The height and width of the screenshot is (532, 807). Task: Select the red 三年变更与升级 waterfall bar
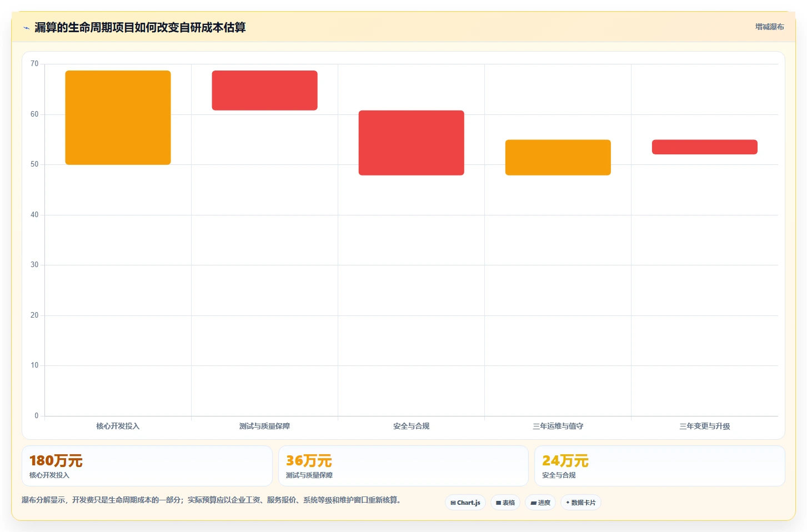[x=704, y=147]
